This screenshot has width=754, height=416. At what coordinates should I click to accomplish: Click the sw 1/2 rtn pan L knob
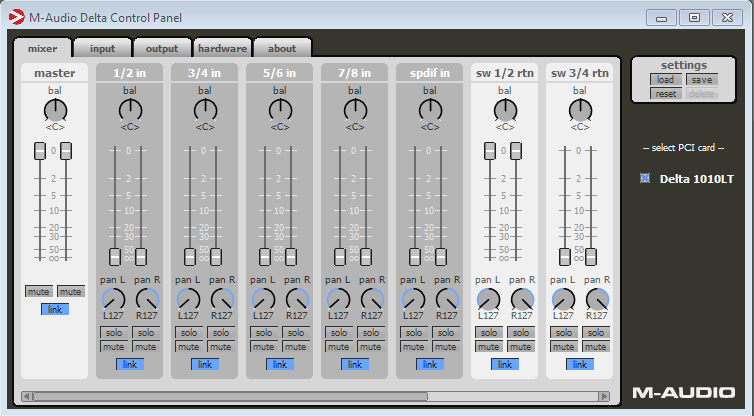(x=489, y=299)
